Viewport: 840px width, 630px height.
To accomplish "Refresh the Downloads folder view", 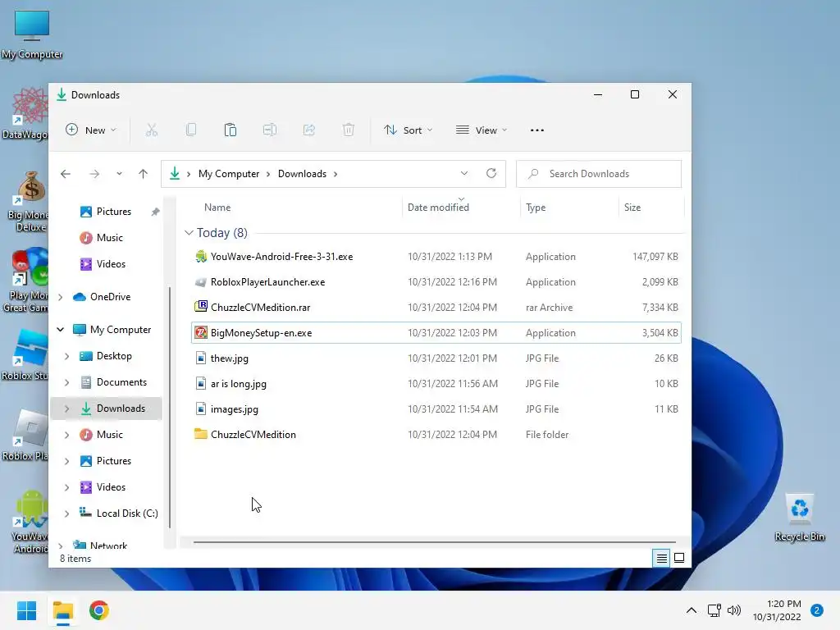I will [x=491, y=174].
